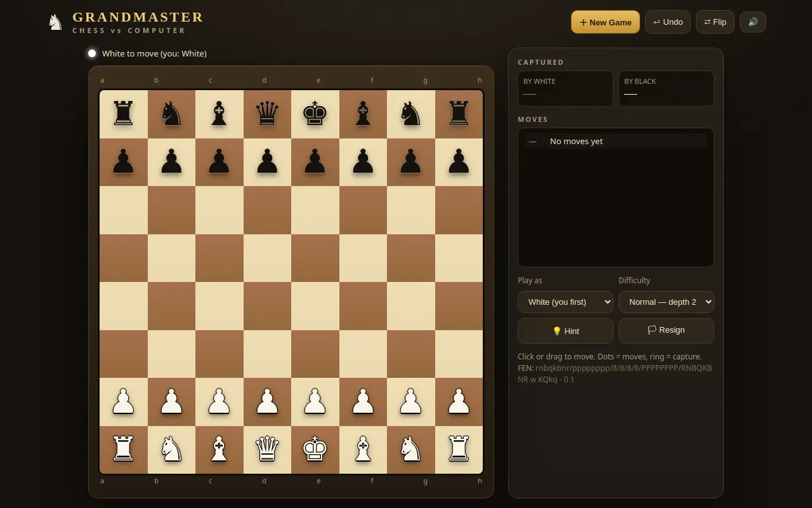Click the black pawn on e7
The height and width of the screenshot is (508, 812).
(315, 162)
